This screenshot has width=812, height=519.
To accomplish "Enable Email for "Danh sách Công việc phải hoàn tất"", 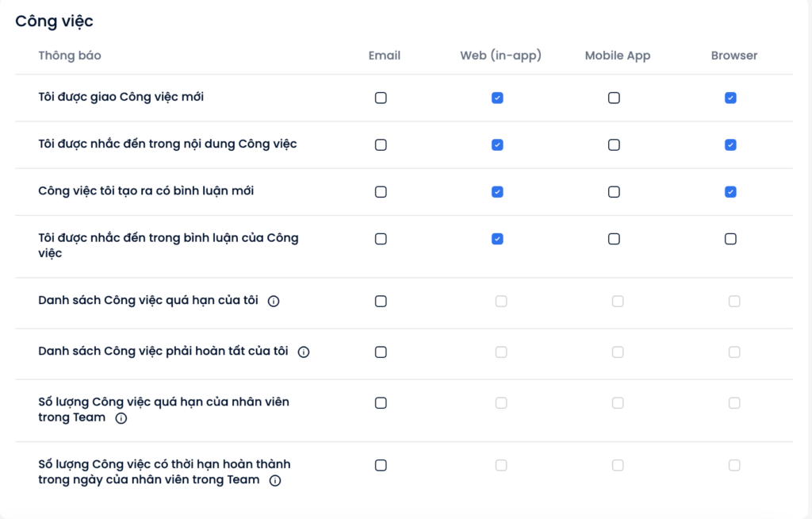I will pos(381,352).
